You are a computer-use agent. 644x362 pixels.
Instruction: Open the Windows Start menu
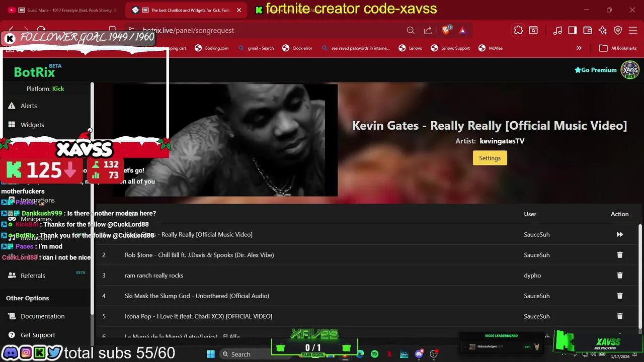[x=211, y=354]
